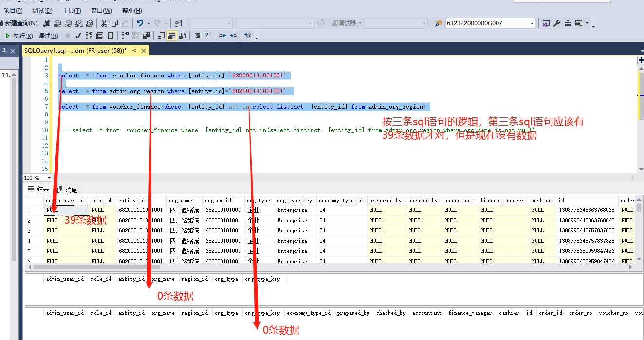Click the Undo arrow icon
This screenshot has height=340, width=644.
click(140, 23)
